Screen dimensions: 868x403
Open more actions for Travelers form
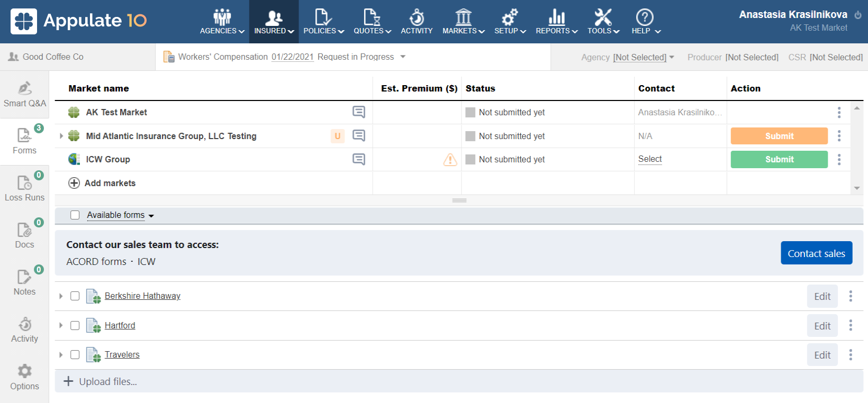(851, 354)
